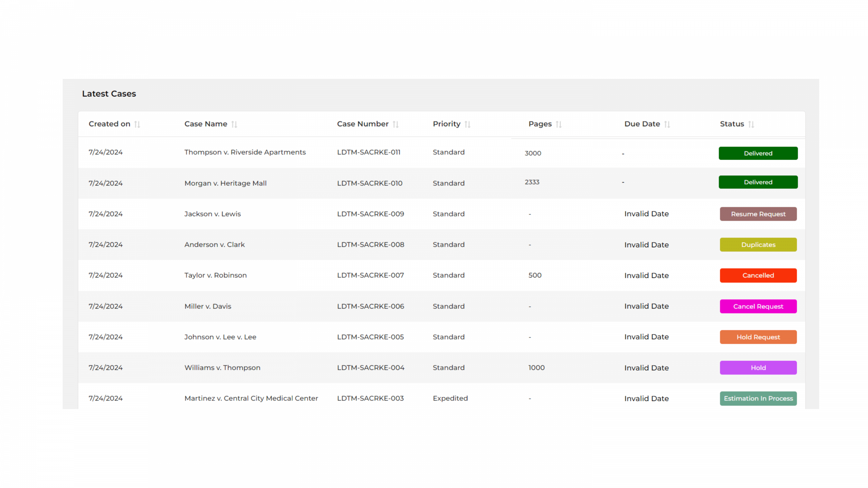868x488 pixels.
Task: Select case number LDTM-SACRKE-011
Action: (x=369, y=152)
